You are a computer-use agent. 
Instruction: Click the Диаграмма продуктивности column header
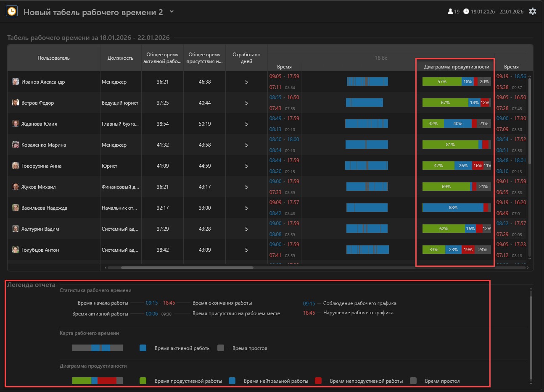(x=456, y=67)
